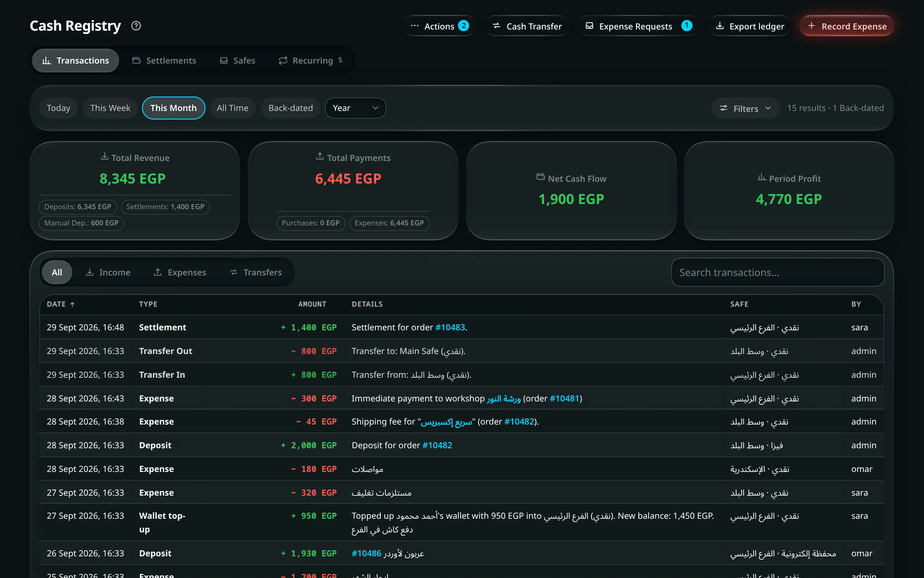
Task: Sort by the DATE column header
Action: click(61, 304)
